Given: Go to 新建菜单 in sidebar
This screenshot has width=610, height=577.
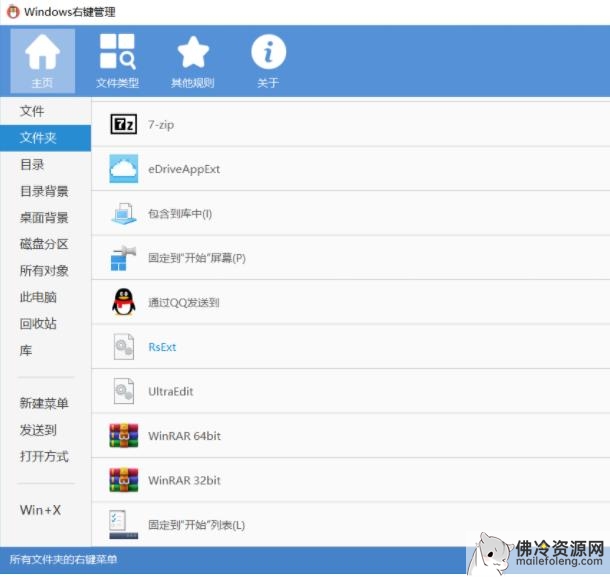Looking at the screenshot, I should (x=44, y=403).
